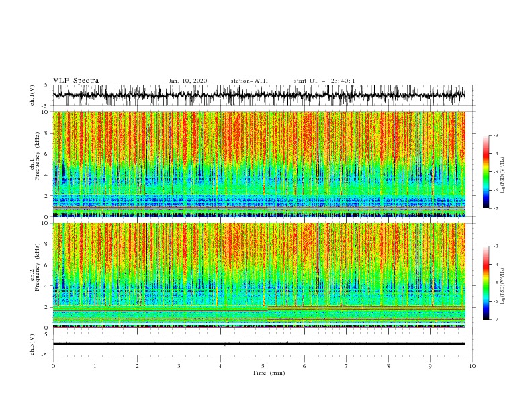The height and width of the screenshot is (411, 532).
Task: Click the ch.2 spectrogram colorbar
Action: click(486, 283)
